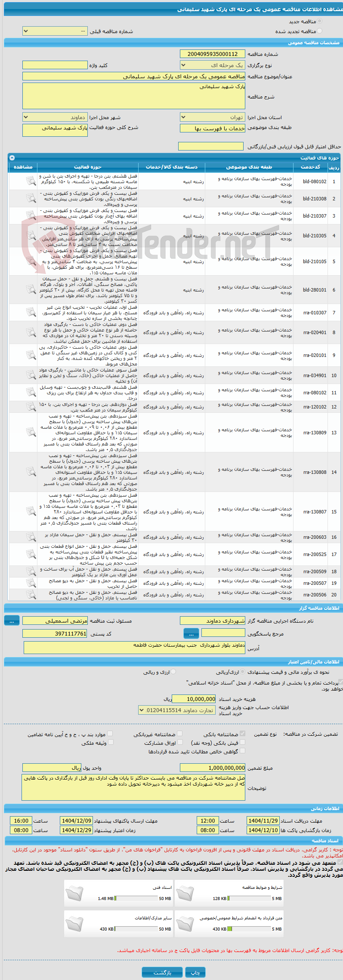343x980 pixels.
Task: Open the سایر مدارک/اطلاعات folder icon
Action: pyautogui.click(x=75, y=923)
